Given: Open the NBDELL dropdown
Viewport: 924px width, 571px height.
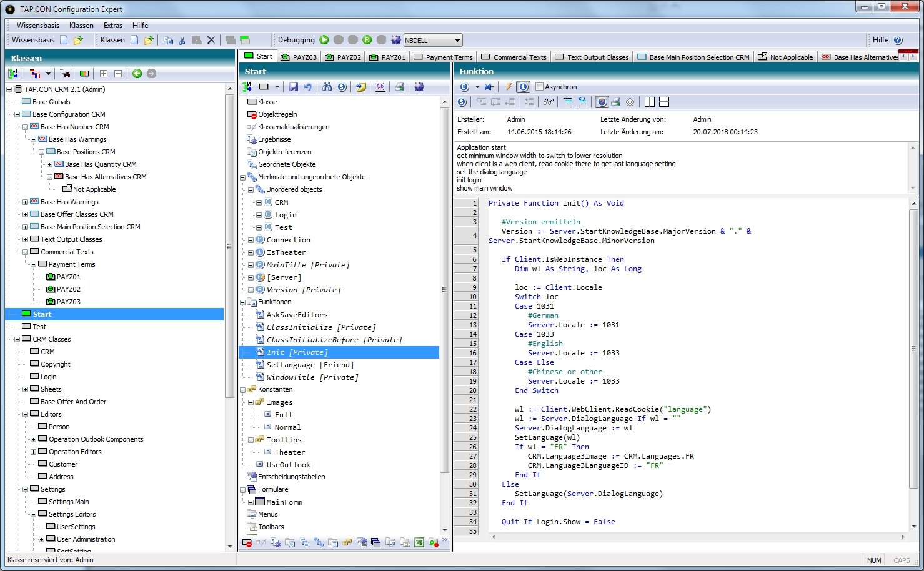Looking at the screenshot, I should click(x=457, y=41).
